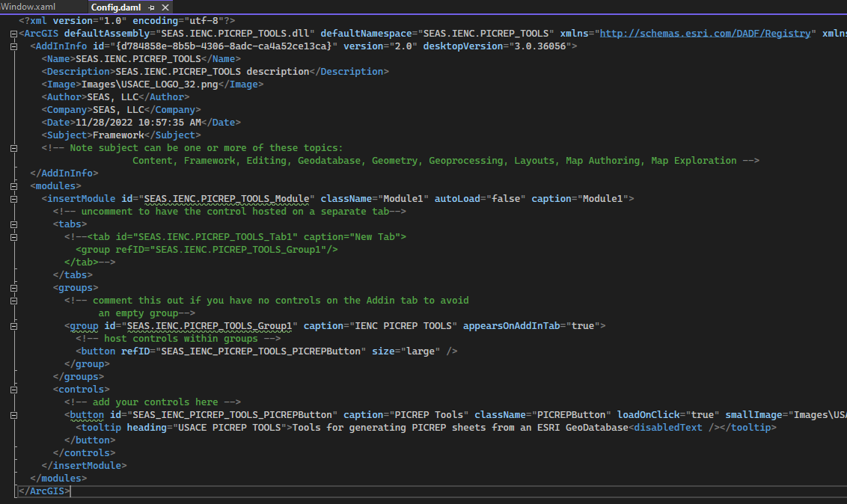This screenshot has height=504, width=847.
Task: Collapse the modules element
Action: (x=13, y=185)
